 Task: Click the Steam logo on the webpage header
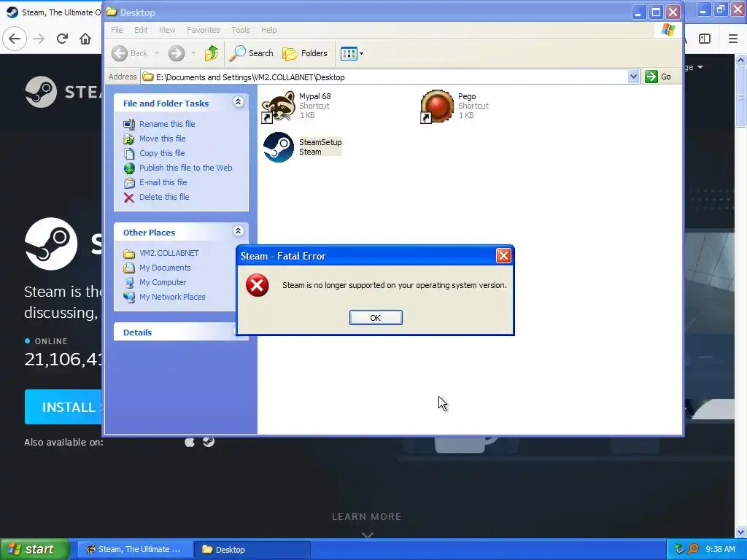pos(63,91)
